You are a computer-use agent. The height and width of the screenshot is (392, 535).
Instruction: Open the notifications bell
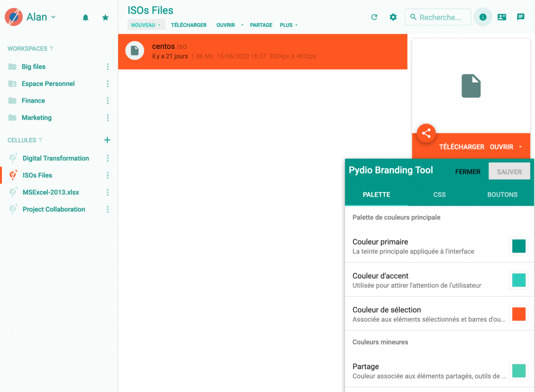(86, 17)
